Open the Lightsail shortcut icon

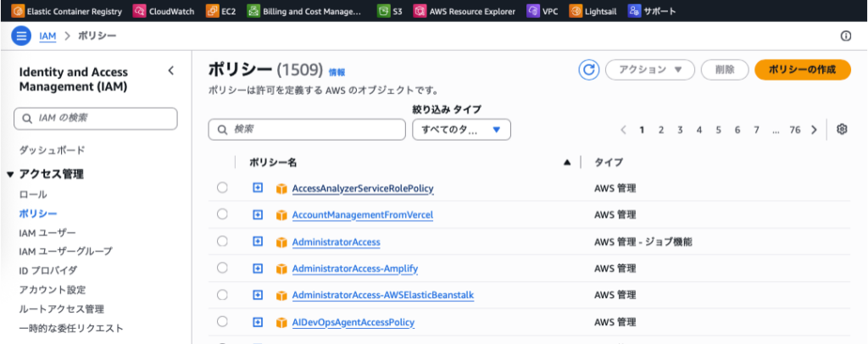coord(576,10)
